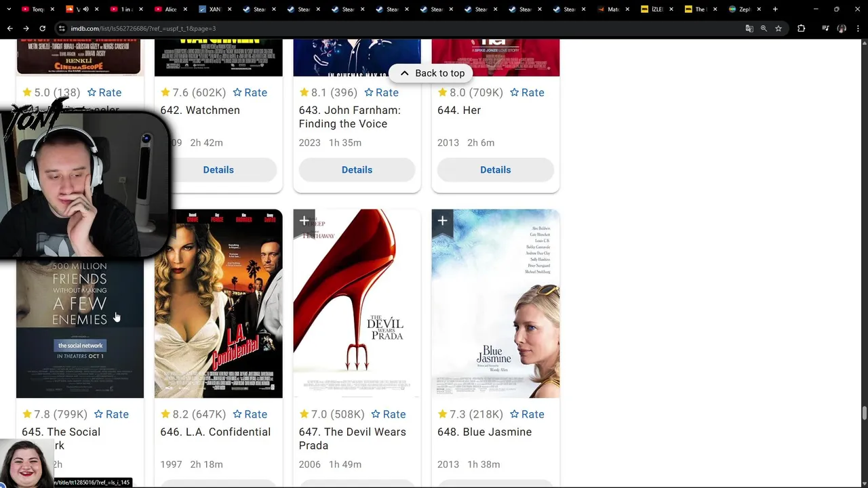Open Details for Watchmen
Viewport: 868px width, 488px height.
[218, 169]
